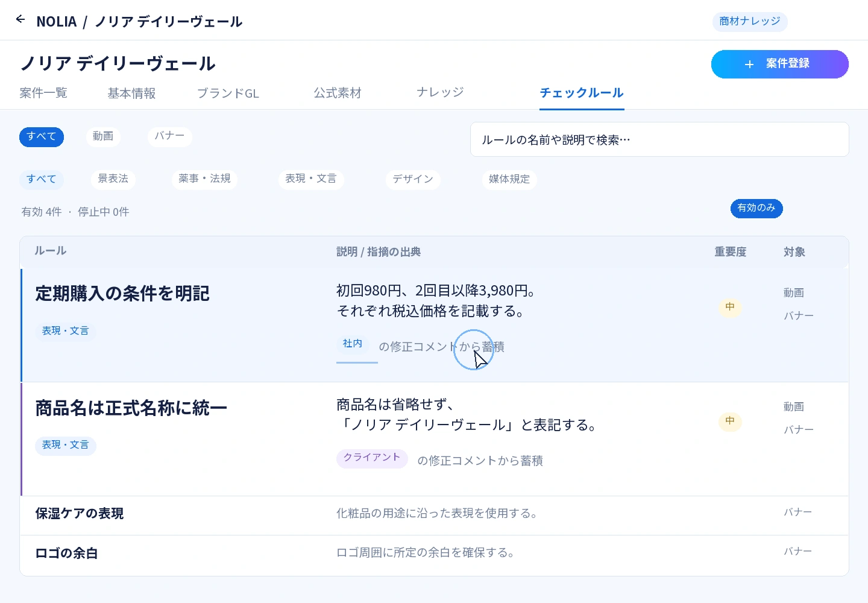Focus the rule search field

659,139
